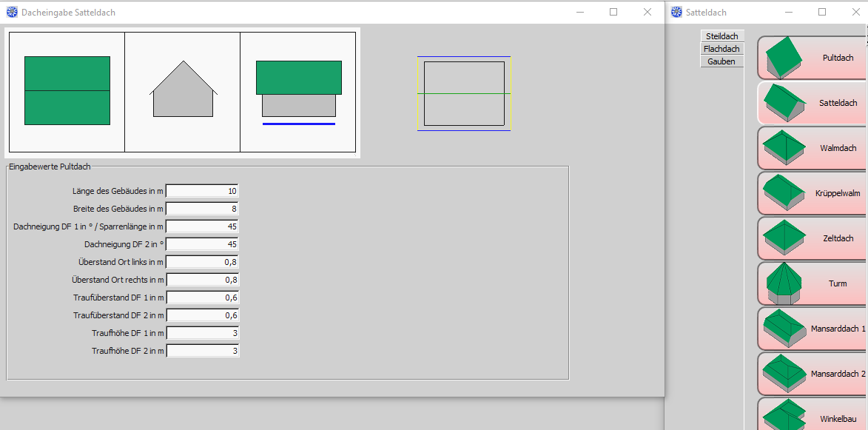Open the Flachdach tab
This screenshot has height=430, width=868.
[x=721, y=49]
